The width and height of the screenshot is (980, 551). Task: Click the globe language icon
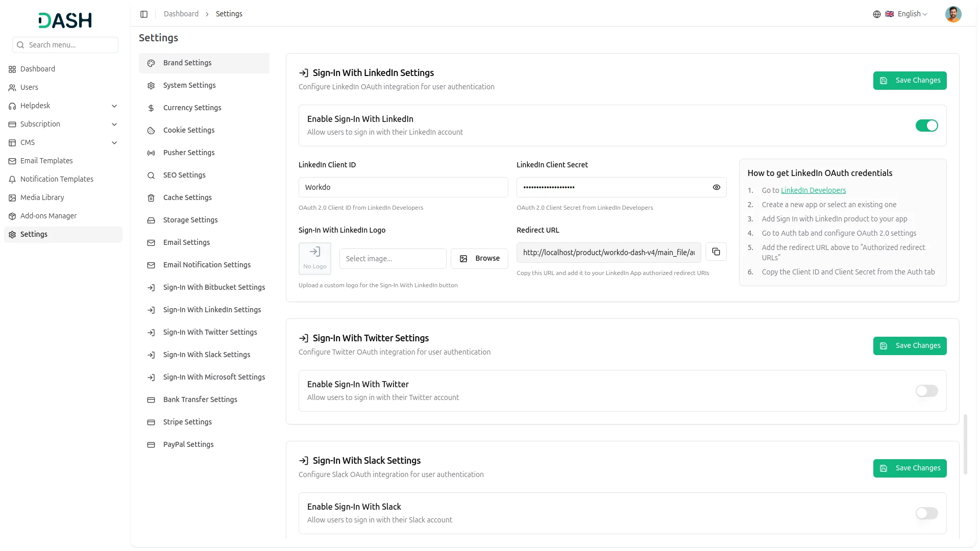(x=877, y=14)
